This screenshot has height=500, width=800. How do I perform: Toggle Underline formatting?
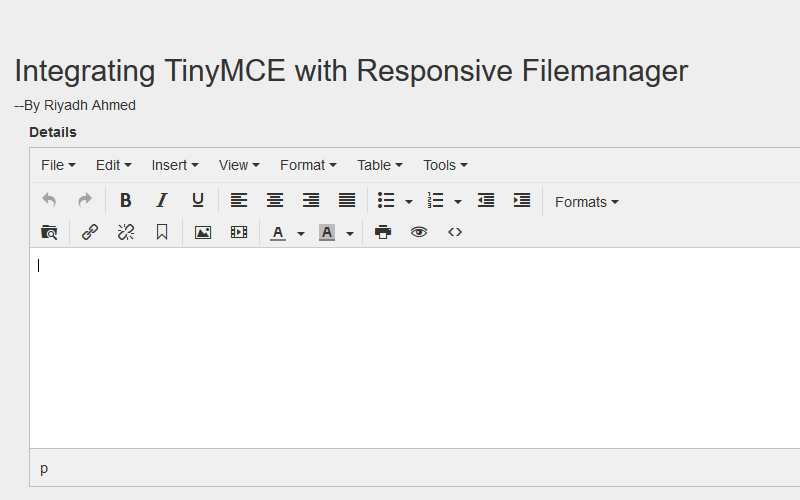[198, 201]
